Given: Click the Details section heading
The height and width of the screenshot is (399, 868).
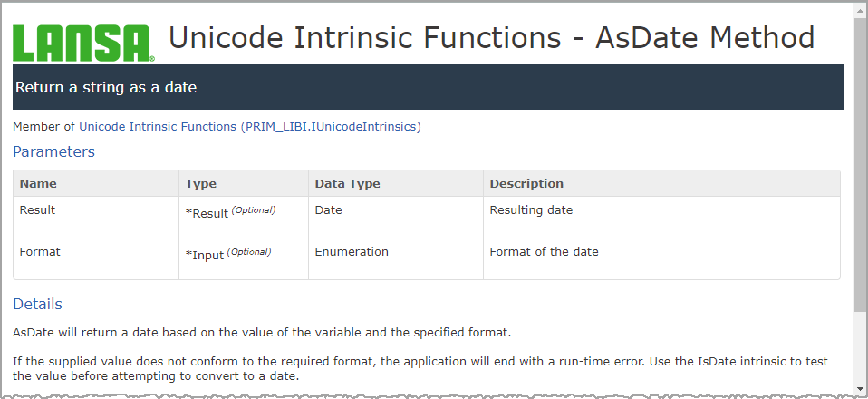Looking at the screenshot, I should [37, 304].
